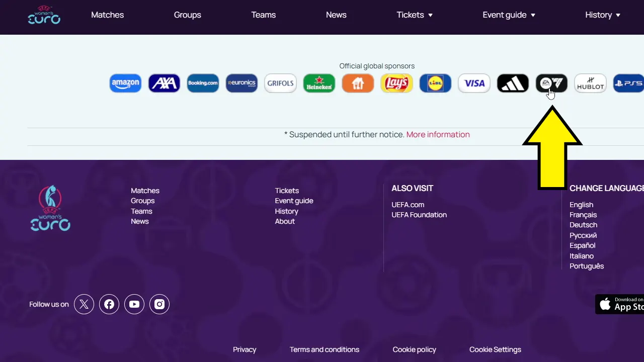Open the footer News link
Image resolution: width=644 pixels, height=362 pixels.
click(x=140, y=221)
